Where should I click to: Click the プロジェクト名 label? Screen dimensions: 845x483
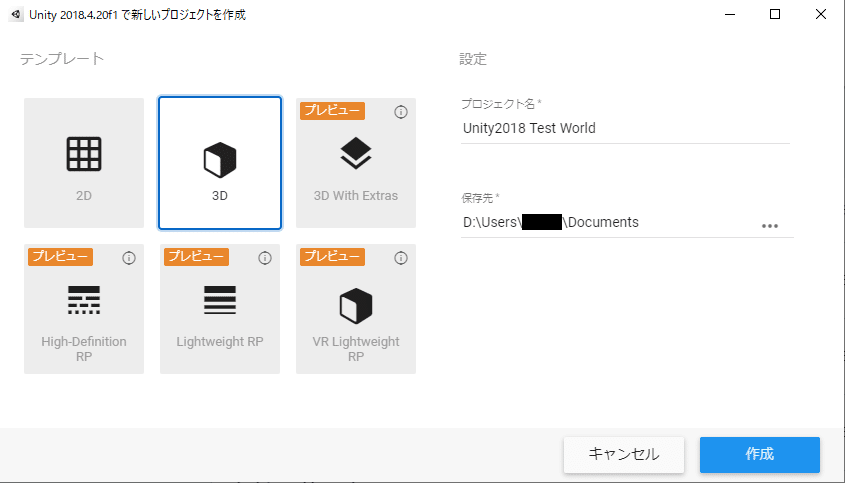[501, 104]
